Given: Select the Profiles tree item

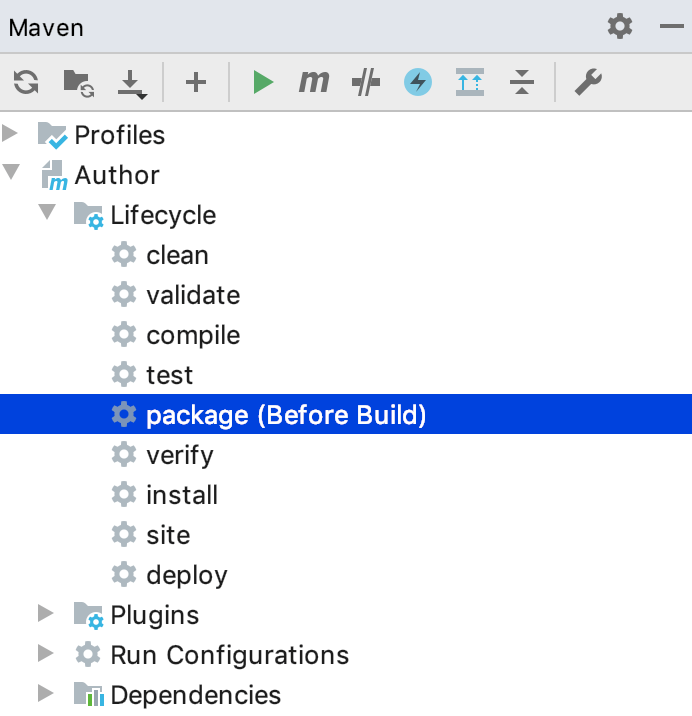Looking at the screenshot, I should [x=120, y=135].
